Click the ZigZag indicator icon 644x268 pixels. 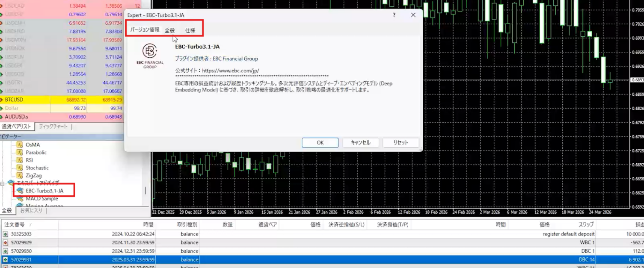pos(19,175)
